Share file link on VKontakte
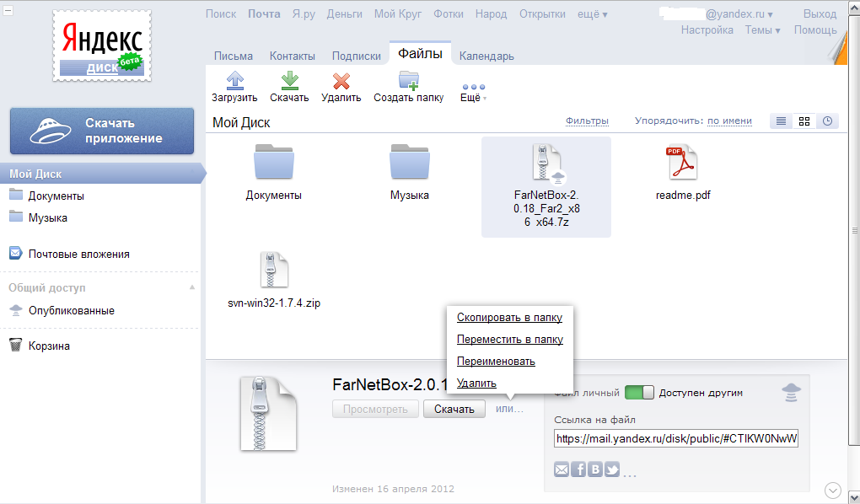 (595, 469)
